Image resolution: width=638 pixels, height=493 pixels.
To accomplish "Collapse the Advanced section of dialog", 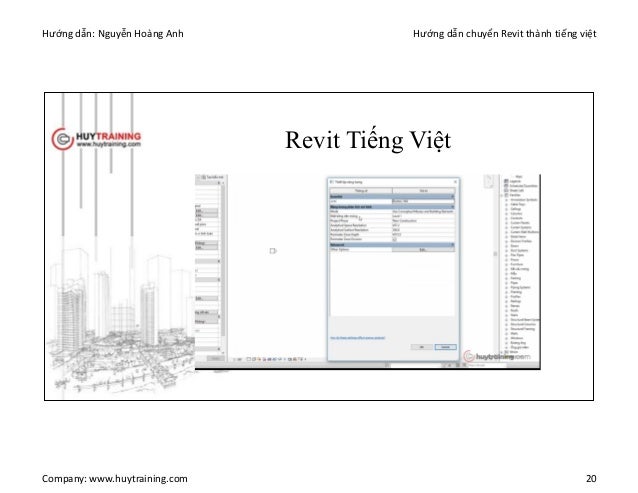I will [x=453, y=245].
